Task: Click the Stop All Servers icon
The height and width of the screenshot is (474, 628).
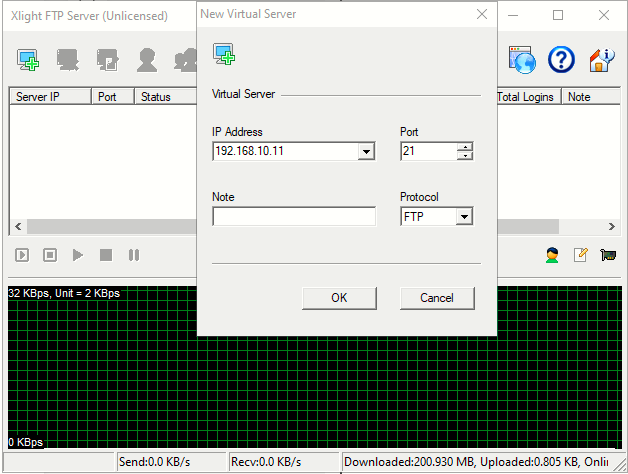Action: (x=50, y=255)
